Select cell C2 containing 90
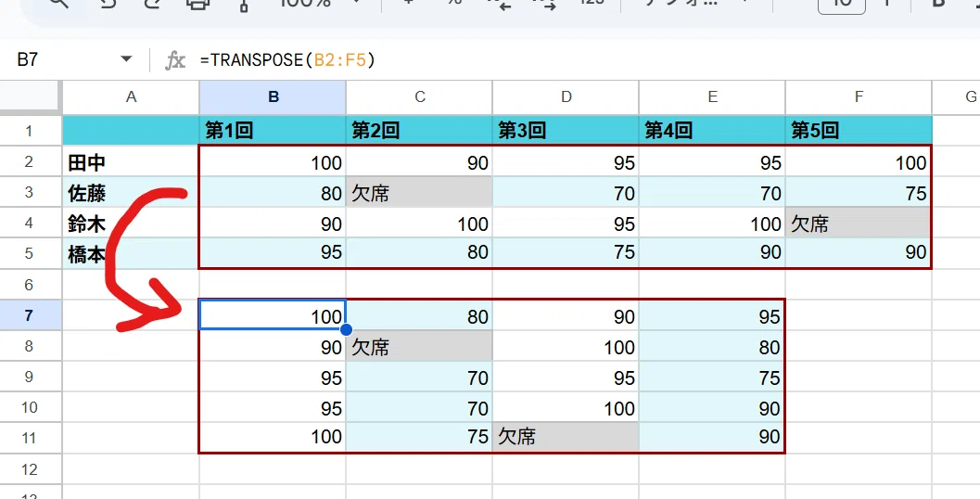980x499 pixels. tap(419, 161)
